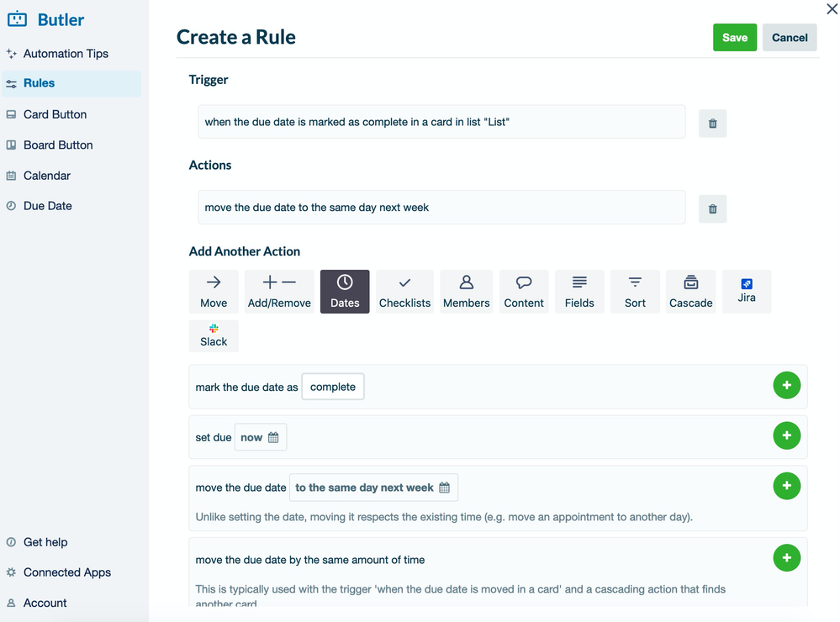Click the Board Button icon

[11, 145]
